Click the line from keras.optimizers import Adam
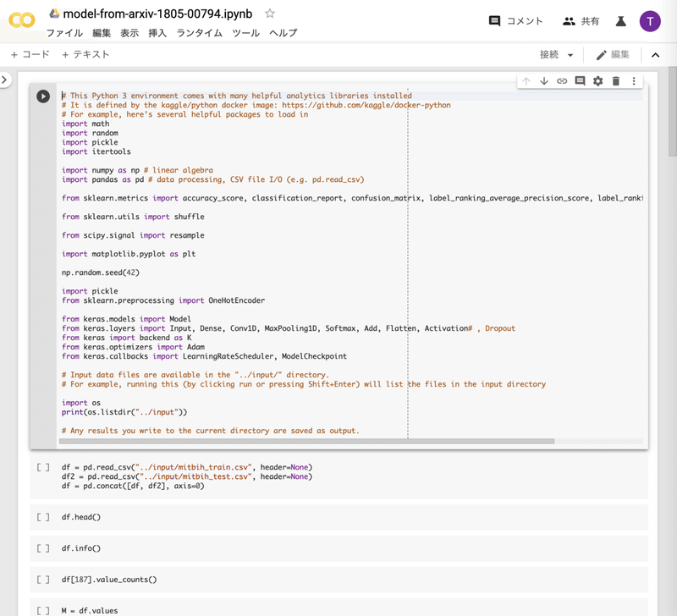 133,347
